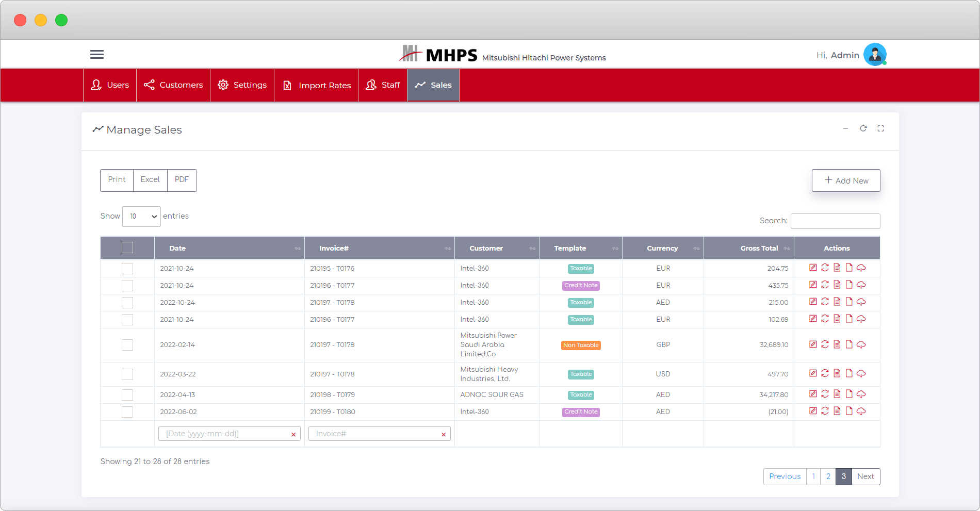Check the ADNOC SOUR GAS row
Image resolution: width=980 pixels, height=511 pixels.
tap(127, 395)
